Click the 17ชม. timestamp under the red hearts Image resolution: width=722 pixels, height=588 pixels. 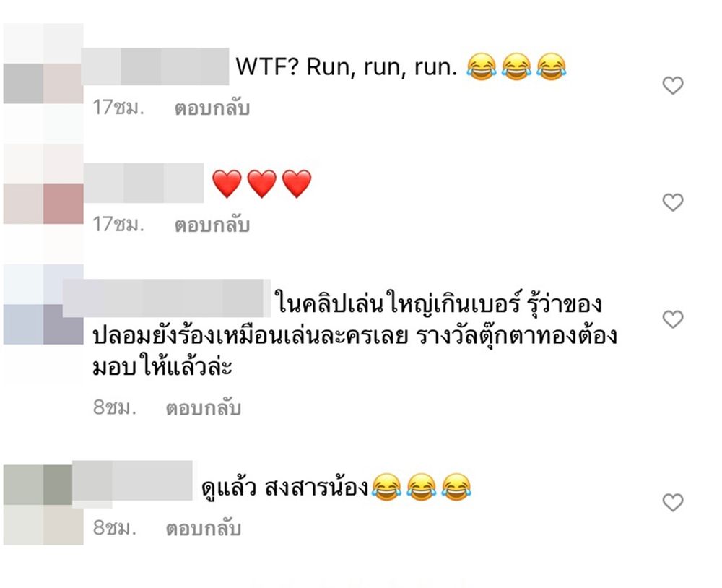pos(118,225)
